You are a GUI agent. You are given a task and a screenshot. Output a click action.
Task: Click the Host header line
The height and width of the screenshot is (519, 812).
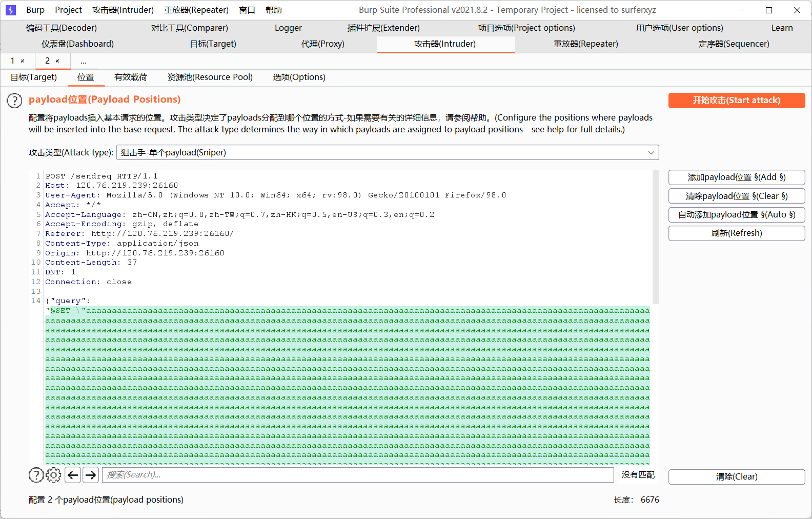point(112,185)
